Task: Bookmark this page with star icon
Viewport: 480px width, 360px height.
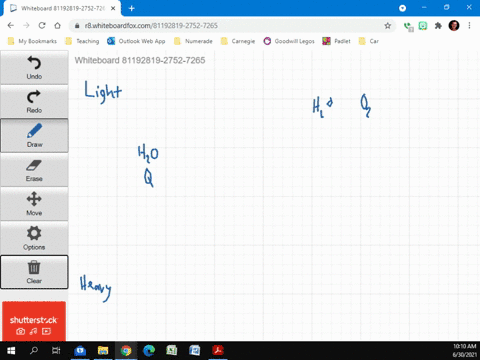Action: point(387,26)
